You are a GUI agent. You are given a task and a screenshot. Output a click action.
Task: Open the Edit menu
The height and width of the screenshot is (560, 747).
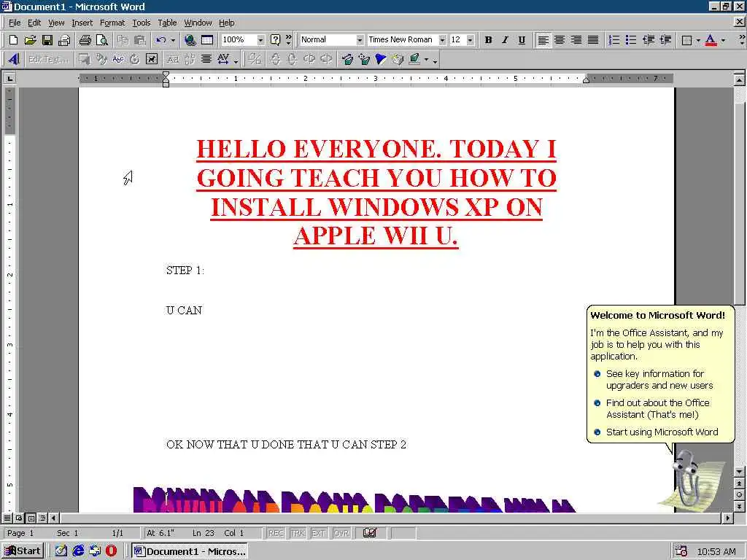[x=34, y=23]
